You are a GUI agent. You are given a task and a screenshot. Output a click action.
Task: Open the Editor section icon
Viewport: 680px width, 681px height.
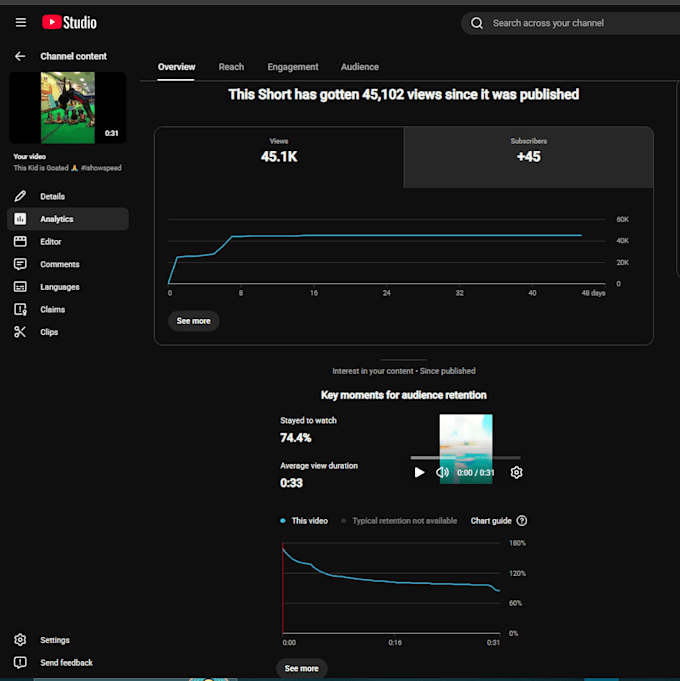(x=20, y=241)
